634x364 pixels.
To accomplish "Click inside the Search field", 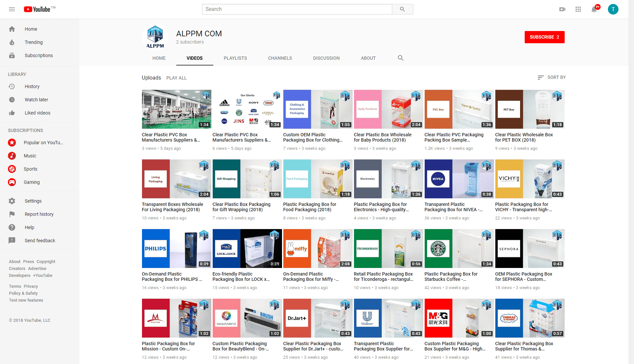I will click(x=297, y=9).
